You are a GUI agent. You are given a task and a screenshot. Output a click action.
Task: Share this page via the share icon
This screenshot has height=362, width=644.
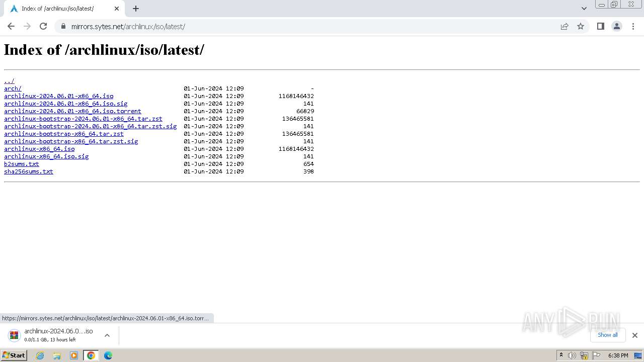[x=565, y=26]
